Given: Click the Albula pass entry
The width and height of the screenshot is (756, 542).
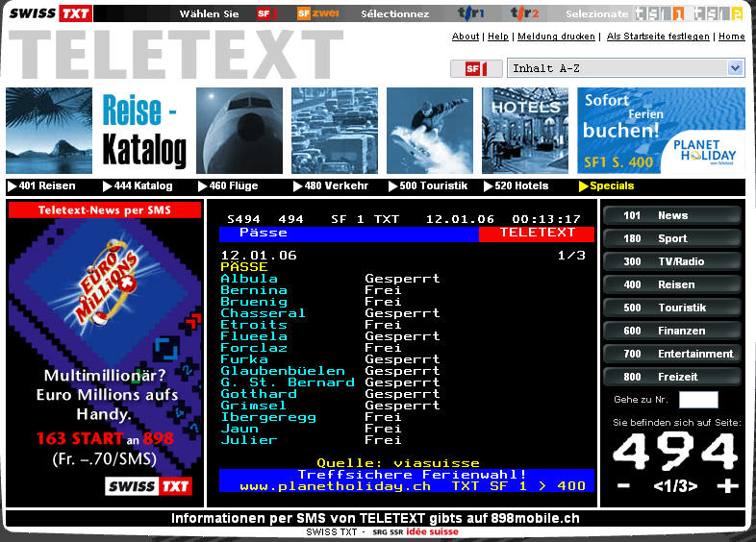Looking at the screenshot, I should [249, 279].
